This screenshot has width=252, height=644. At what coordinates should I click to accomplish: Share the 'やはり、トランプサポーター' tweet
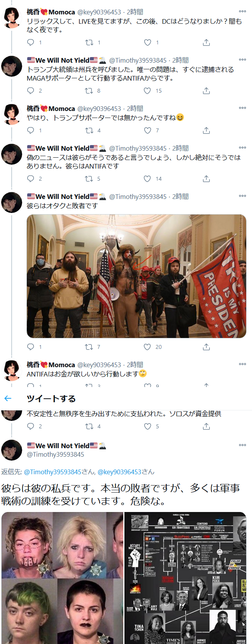point(206,130)
